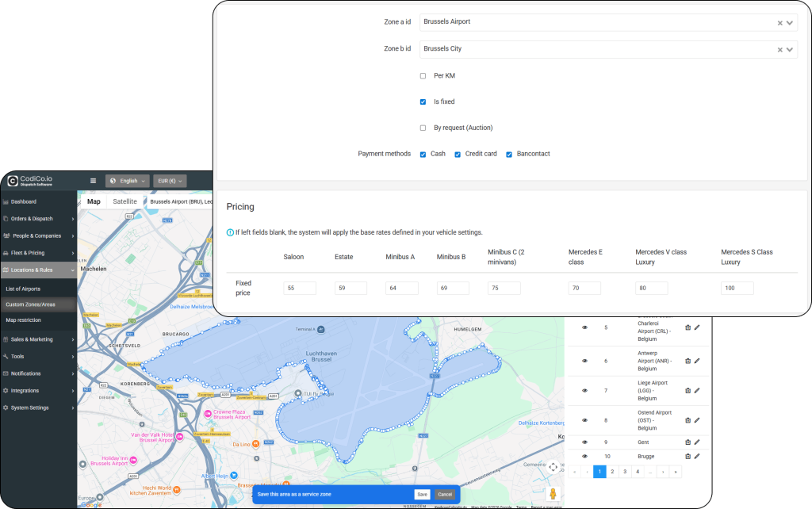
Task: Click the CodiCo.io logo
Action: click(x=30, y=181)
